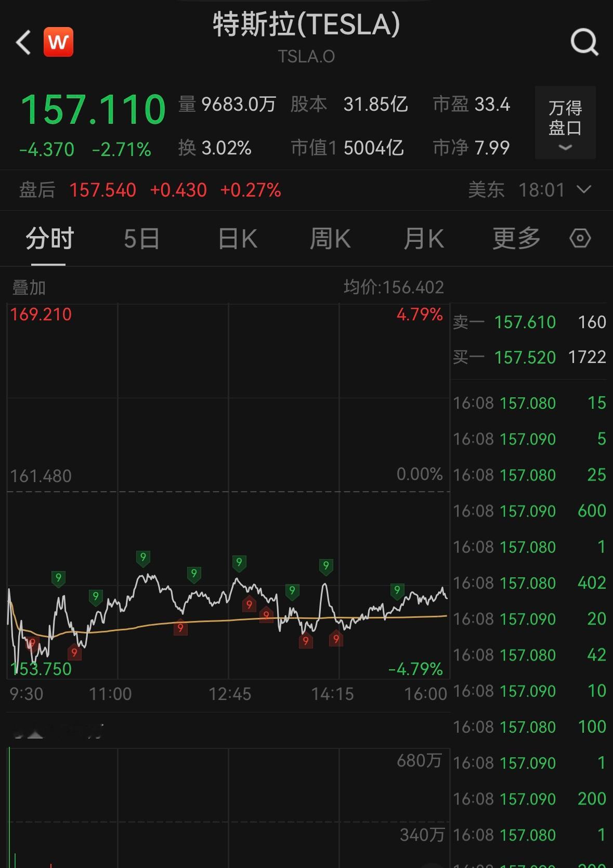Switch to the 周K tab
This screenshot has width=613, height=868.
coord(330,239)
